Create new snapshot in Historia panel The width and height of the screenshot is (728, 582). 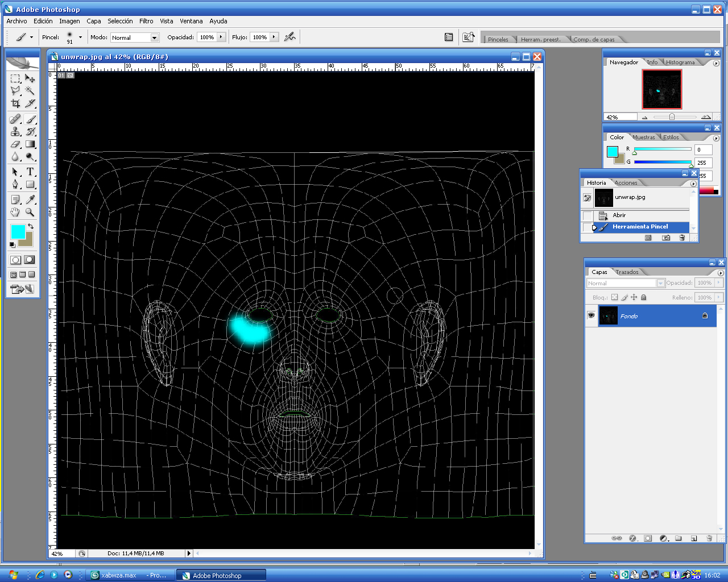pos(666,238)
